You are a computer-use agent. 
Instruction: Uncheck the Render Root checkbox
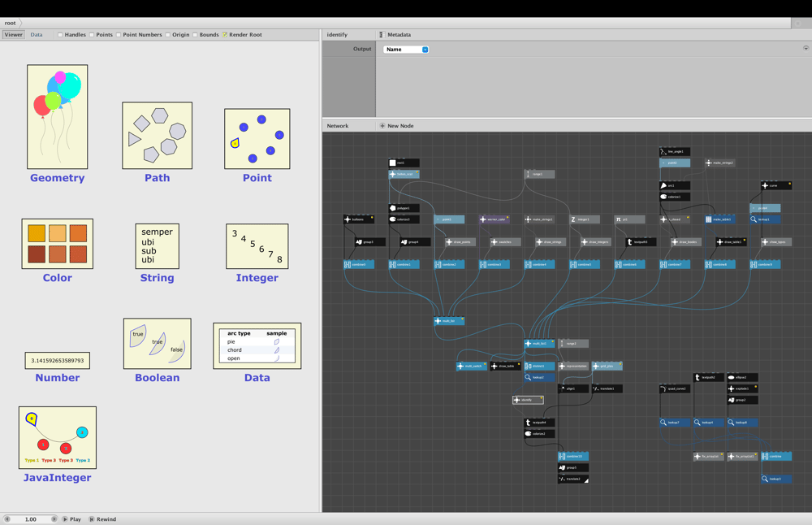pyautogui.click(x=225, y=35)
